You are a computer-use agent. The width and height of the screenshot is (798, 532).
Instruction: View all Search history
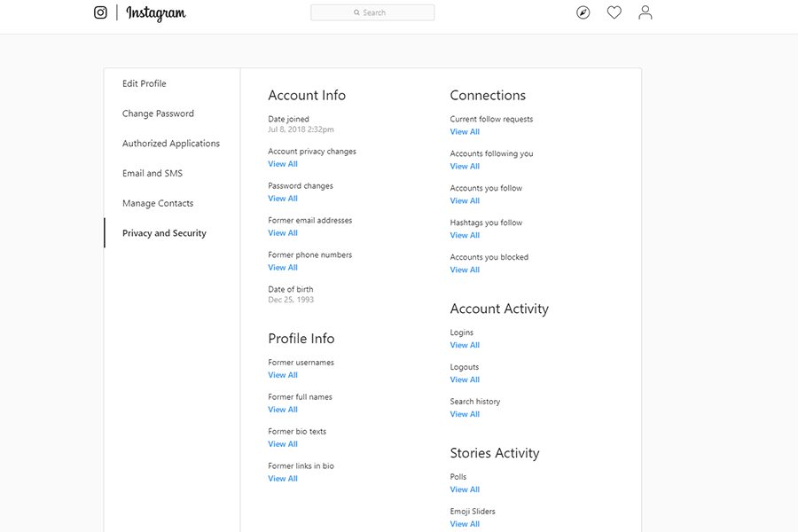465,414
